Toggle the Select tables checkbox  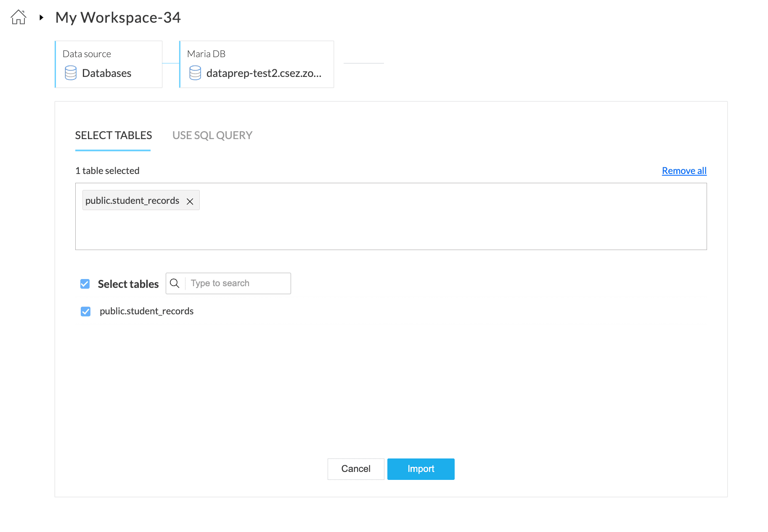pyautogui.click(x=85, y=284)
